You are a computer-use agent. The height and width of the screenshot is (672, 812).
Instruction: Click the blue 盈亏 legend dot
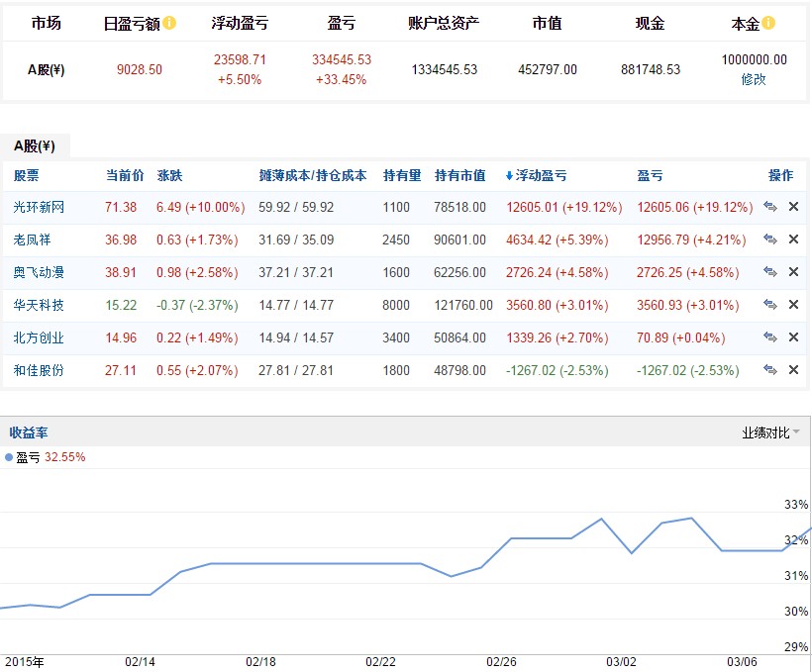(x=9, y=457)
